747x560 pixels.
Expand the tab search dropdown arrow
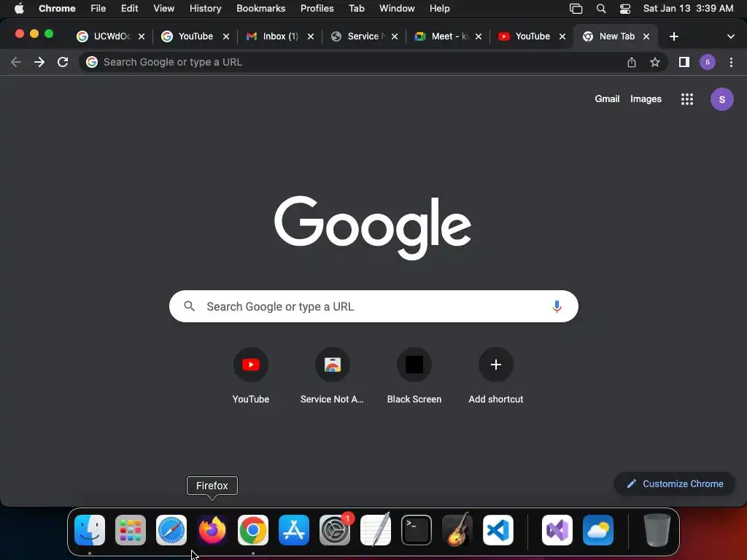(731, 36)
